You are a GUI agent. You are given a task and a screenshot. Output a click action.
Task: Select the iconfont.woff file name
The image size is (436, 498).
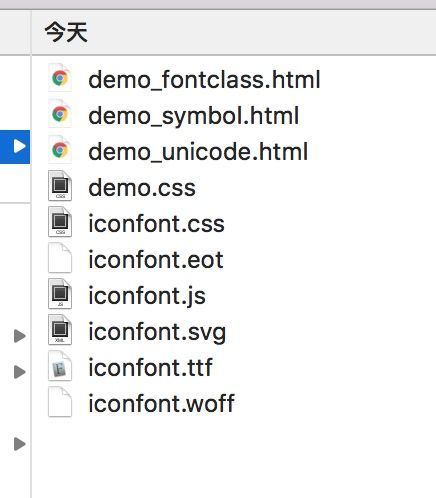pos(161,403)
